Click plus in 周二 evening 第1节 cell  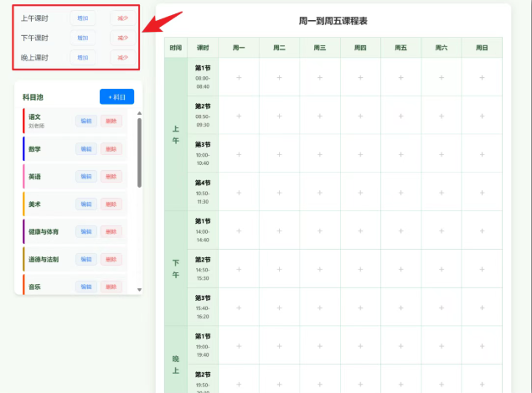[x=279, y=345]
